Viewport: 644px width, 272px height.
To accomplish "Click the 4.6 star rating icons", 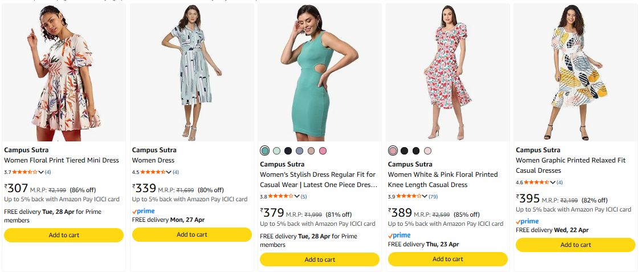I will click(536, 182).
